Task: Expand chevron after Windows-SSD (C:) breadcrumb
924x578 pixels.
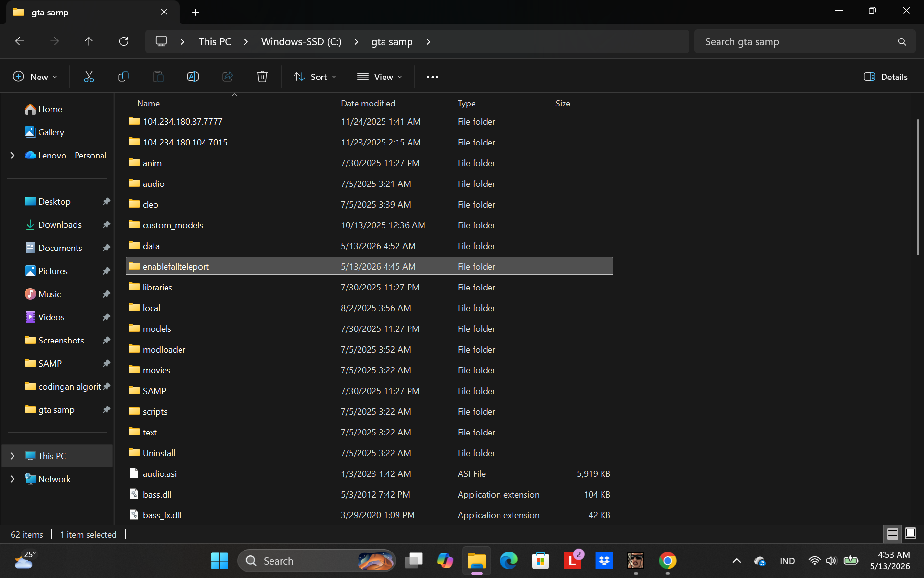Action: 356,42
